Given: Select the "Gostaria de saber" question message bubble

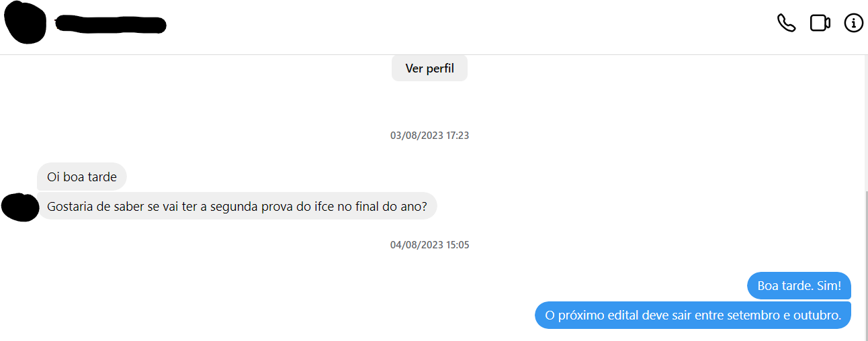Looking at the screenshot, I should click(236, 207).
